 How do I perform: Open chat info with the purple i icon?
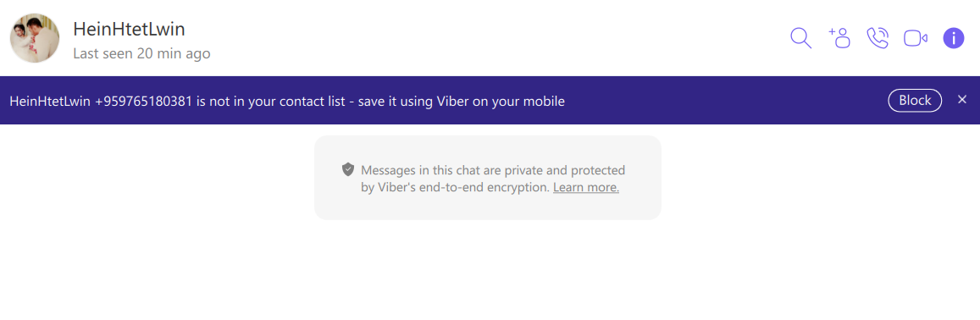(954, 38)
